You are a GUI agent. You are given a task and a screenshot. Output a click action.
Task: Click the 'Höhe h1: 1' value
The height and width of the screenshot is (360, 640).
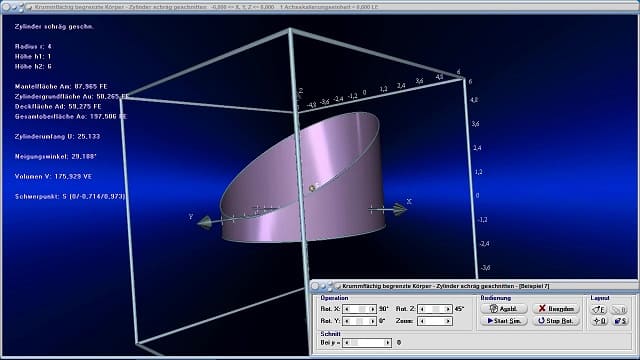(x=33, y=56)
